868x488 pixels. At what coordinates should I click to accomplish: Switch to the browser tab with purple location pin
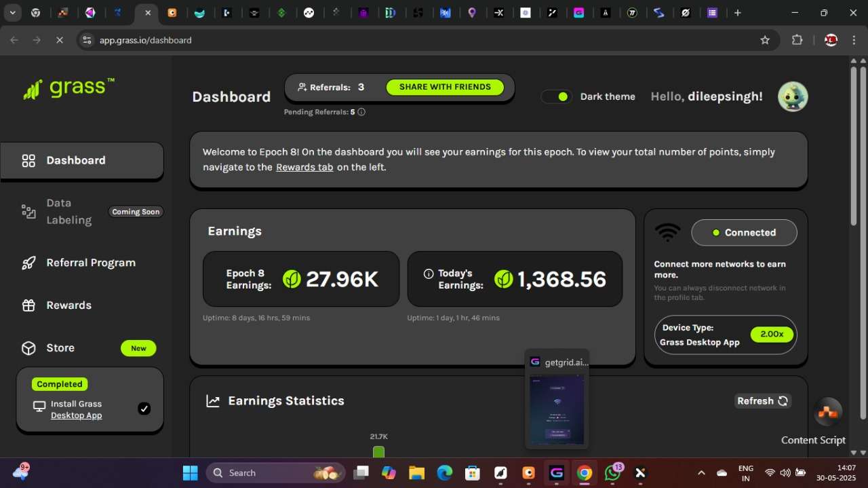click(472, 13)
